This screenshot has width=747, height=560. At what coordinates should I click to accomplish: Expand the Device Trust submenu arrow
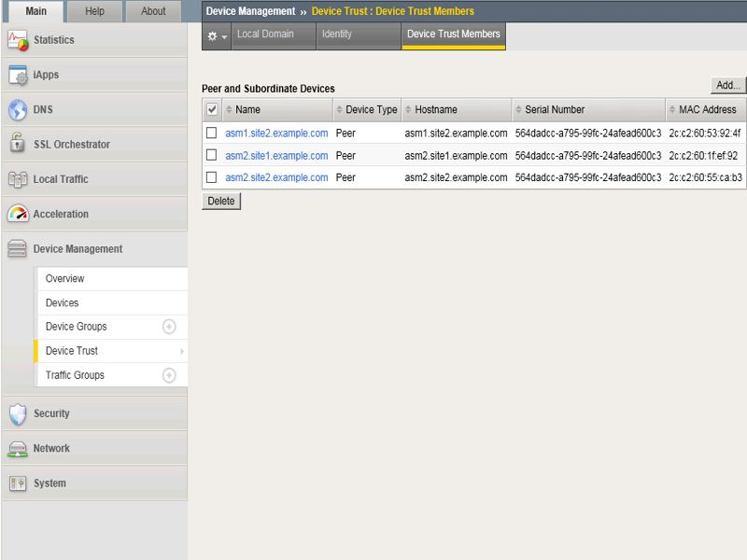(182, 352)
